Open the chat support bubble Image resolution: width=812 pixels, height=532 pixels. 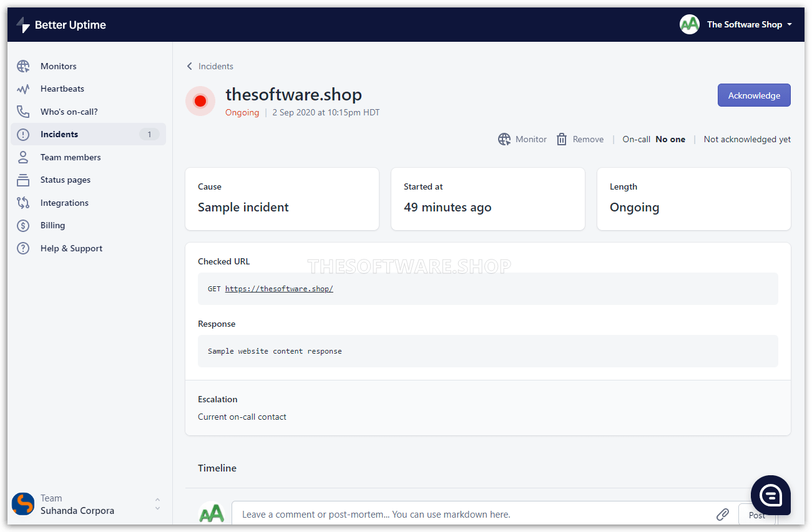point(771,495)
